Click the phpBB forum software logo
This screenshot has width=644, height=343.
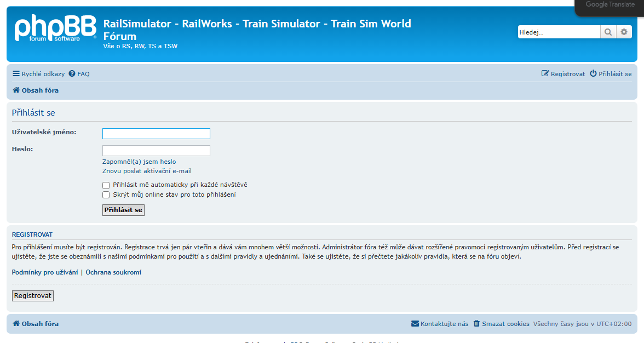[x=55, y=28]
